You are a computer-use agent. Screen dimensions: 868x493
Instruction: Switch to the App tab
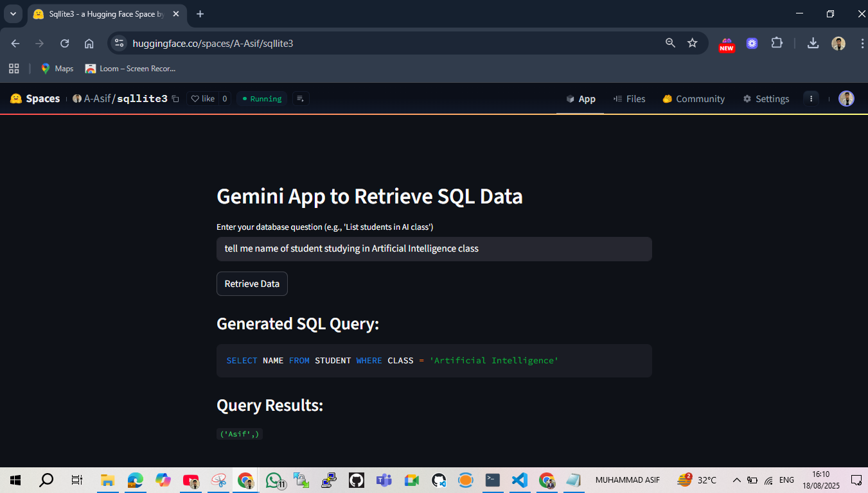580,99
